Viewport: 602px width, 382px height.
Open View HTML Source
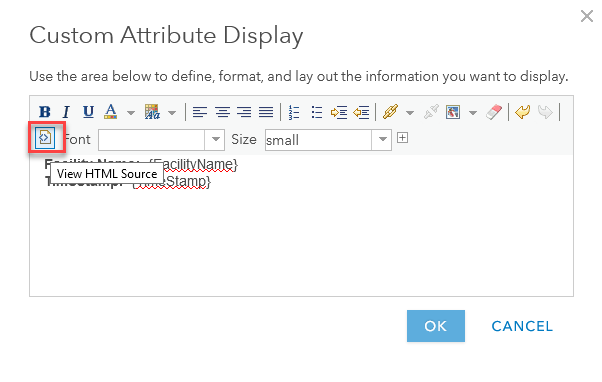45,137
